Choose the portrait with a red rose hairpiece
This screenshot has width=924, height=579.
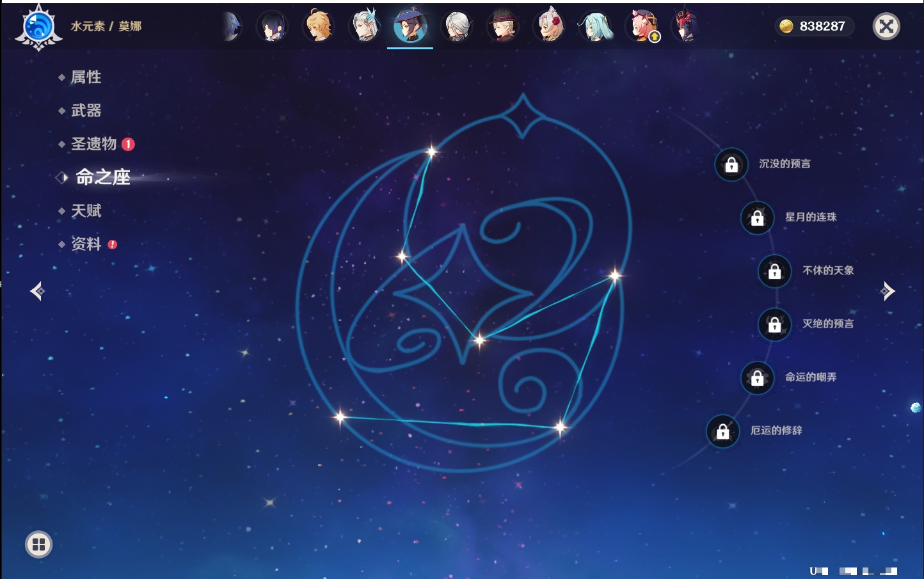549,26
